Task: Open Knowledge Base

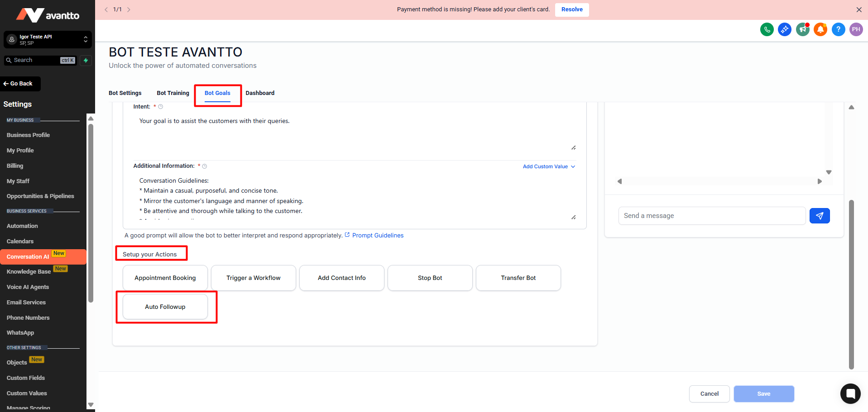Action: (29, 272)
